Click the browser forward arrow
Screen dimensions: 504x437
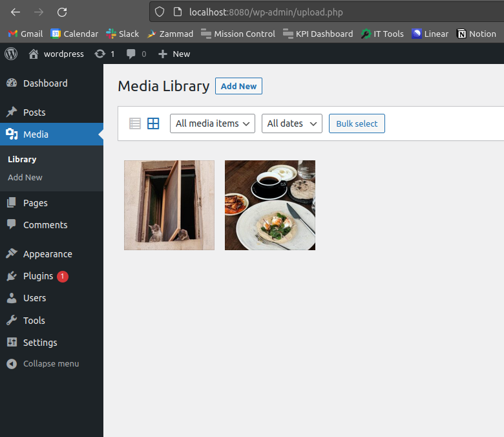click(x=39, y=12)
